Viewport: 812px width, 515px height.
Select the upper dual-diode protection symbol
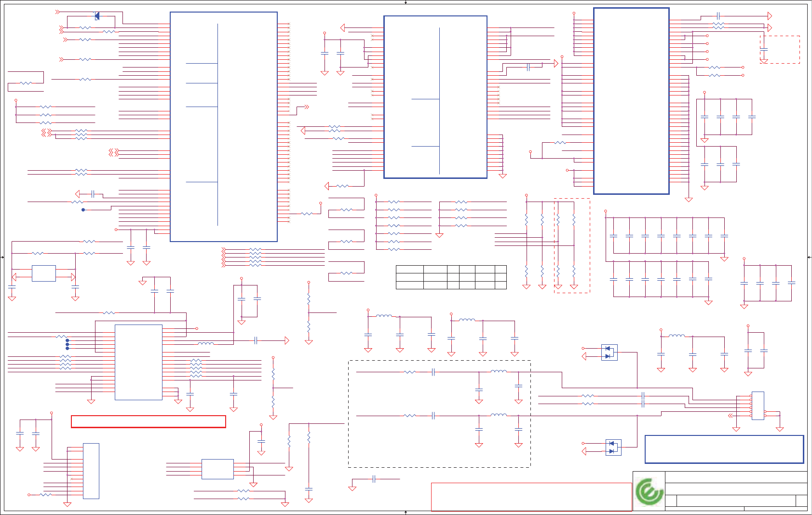tap(609, 352)
